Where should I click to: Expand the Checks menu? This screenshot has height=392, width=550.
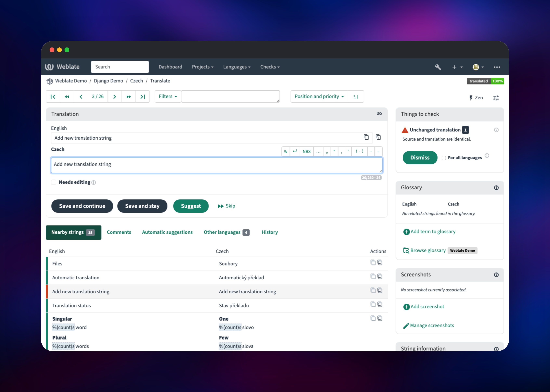coord(270,67)
